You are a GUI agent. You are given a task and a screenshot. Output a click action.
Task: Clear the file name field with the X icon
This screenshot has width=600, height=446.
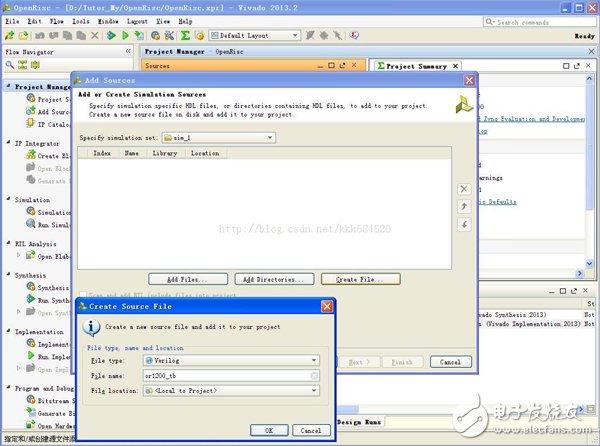coord(314,375)
